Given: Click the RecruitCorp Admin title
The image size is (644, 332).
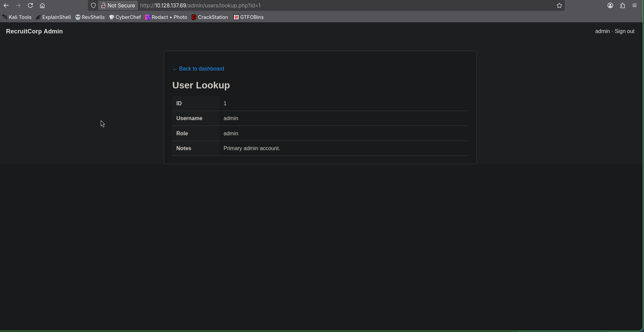Looking at the screenshot, I should tap(34, 31).
